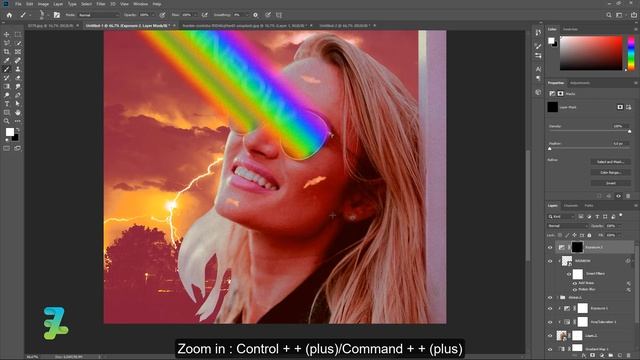The width and height of the screenshot is (640, 360).
Task: Switch to the Channels tab
Action: click(571, 206)
